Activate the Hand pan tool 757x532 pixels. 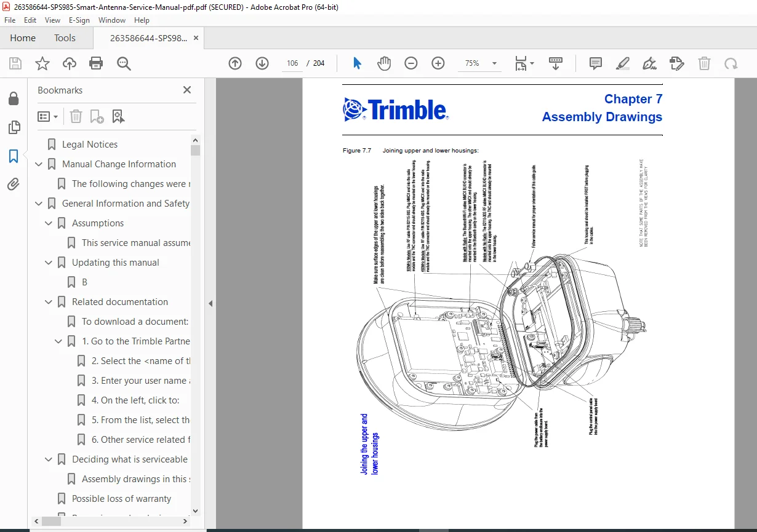tap(384, 63)
